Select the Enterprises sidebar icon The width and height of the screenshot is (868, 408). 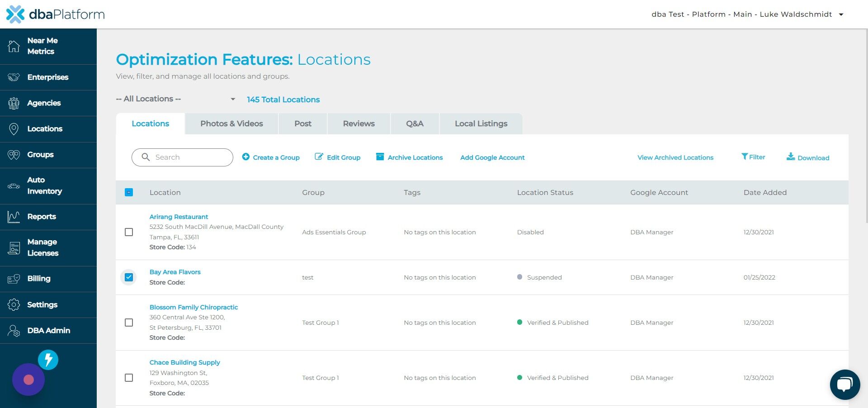14,77
